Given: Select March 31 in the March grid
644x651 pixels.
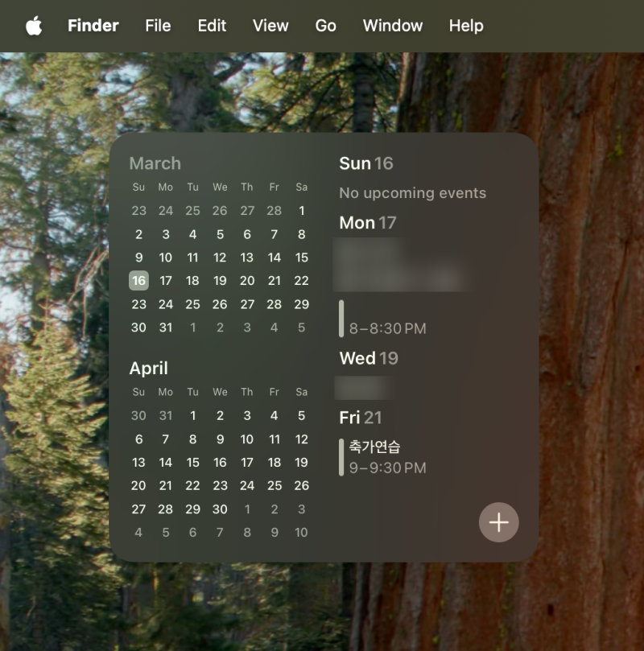Looking at the screenshot, I should tap(166, 328).
